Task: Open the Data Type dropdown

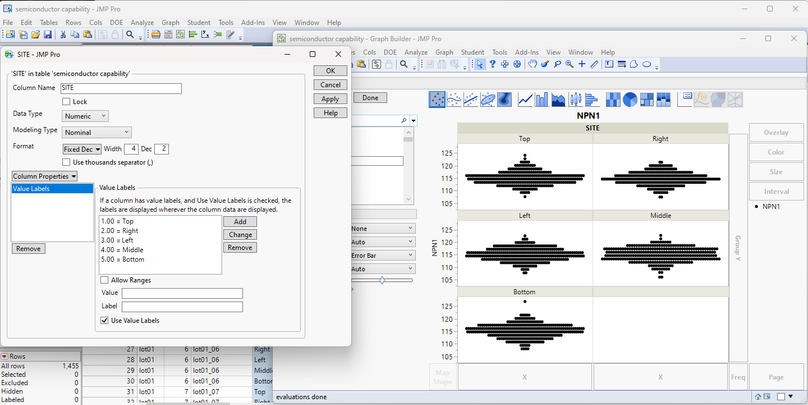Action: click(85, 116)
